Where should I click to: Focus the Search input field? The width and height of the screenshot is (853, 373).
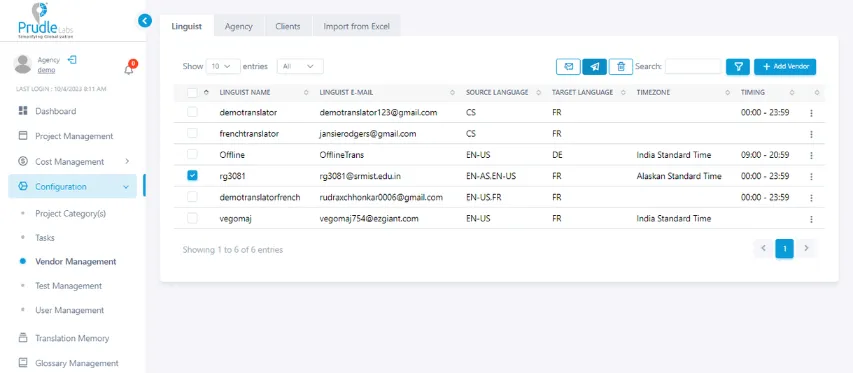(x=693, y=66)
